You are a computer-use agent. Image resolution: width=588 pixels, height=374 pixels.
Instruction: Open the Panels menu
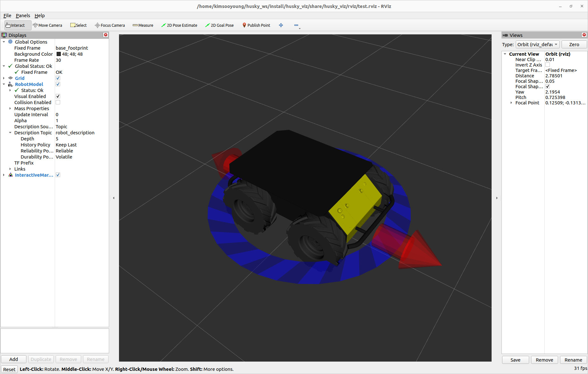point(23,16)
